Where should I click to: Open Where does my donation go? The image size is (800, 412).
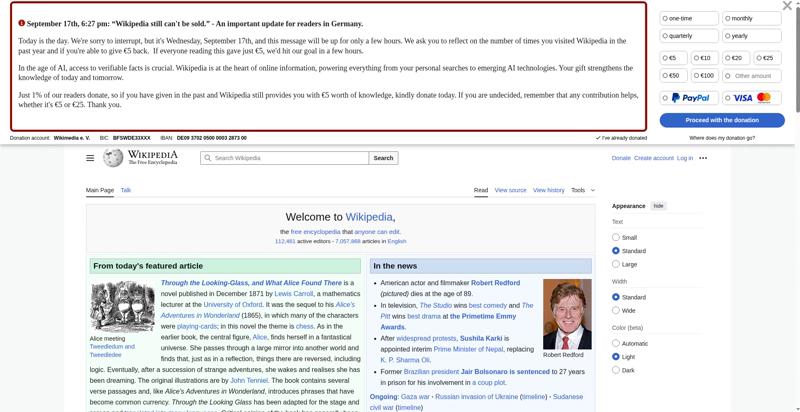point(722,138)
